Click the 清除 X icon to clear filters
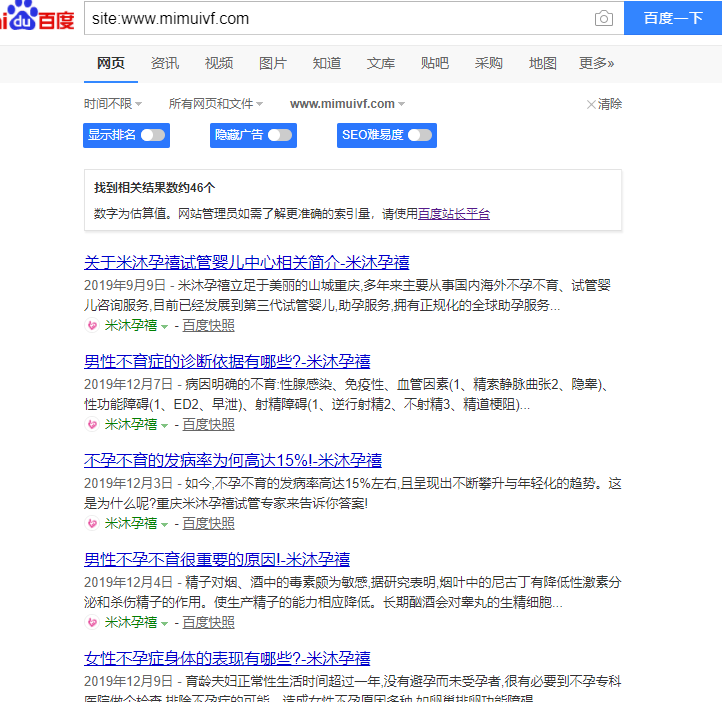Image resolution: width=722 pixels, height=702 pixels. click(591, 104)
